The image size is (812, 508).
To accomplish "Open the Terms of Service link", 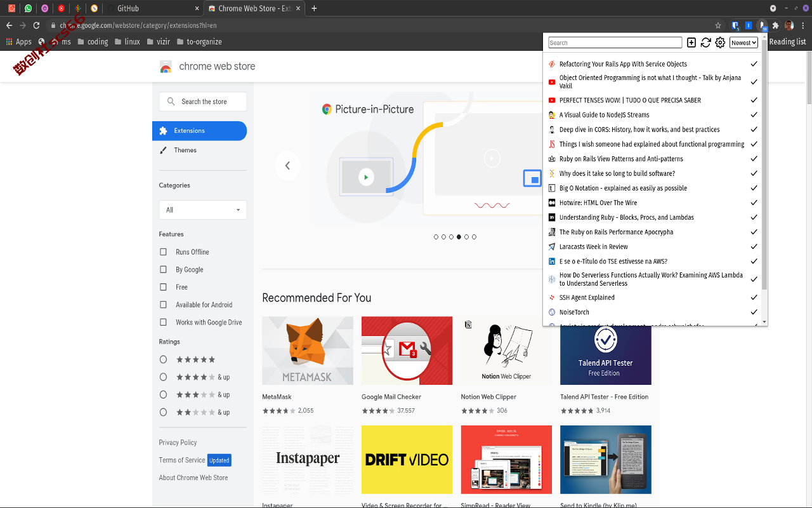I will coord(182,460).
